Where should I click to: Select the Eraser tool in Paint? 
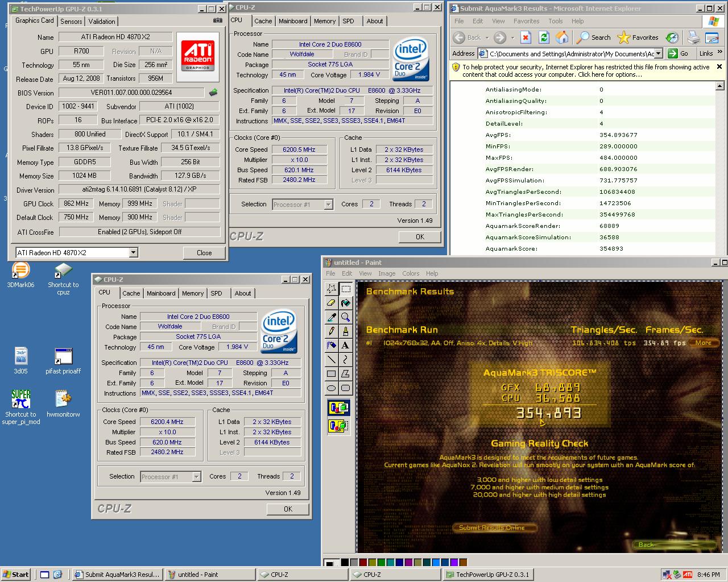click(x=332, y=303)
